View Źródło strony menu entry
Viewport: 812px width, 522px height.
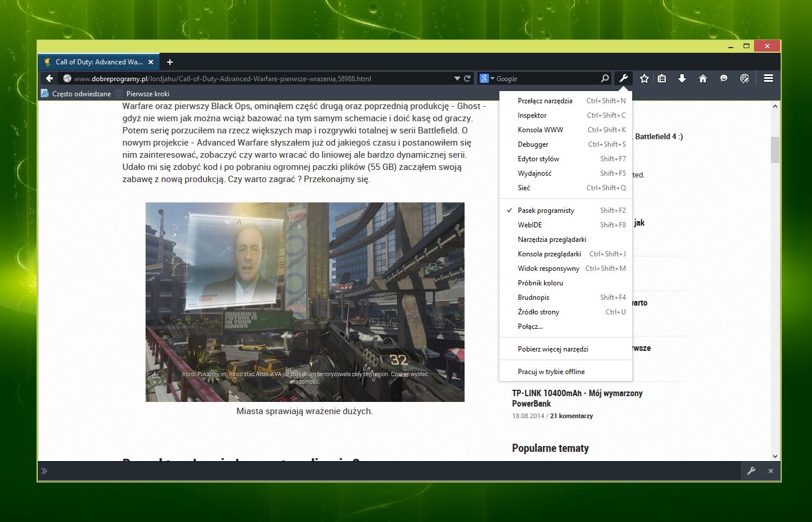click(565, 312)
